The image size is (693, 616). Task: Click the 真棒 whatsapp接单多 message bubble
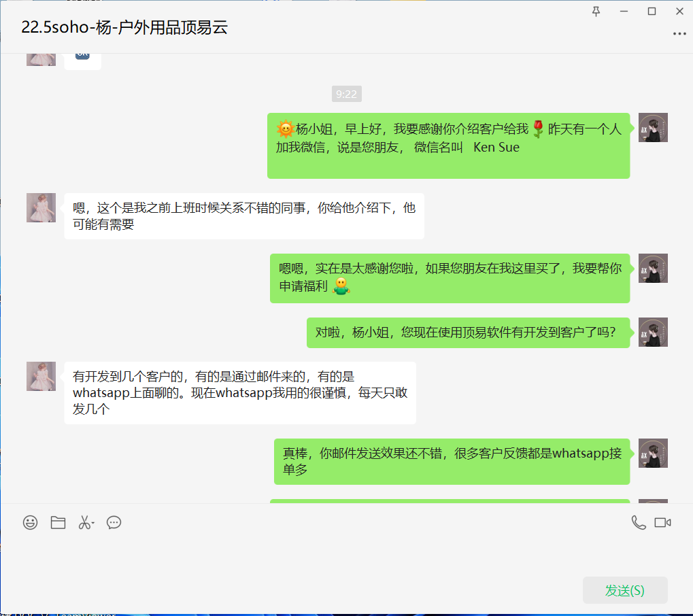(x=452, y=462)
